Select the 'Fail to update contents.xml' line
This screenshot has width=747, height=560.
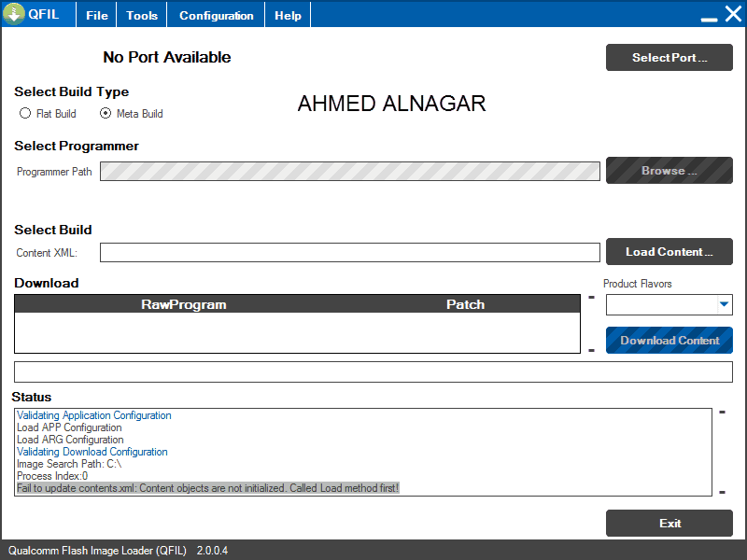207,488
